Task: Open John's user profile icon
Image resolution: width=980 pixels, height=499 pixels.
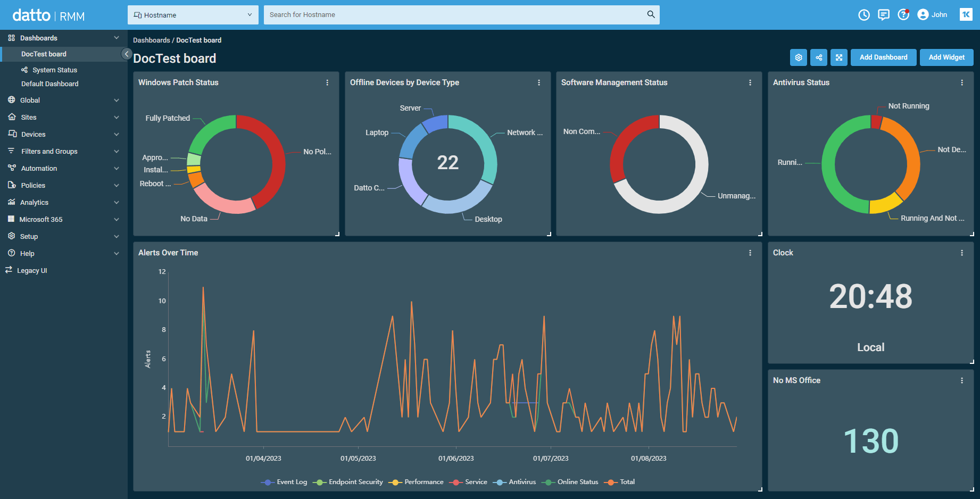Action: click(x=923, y=14)
